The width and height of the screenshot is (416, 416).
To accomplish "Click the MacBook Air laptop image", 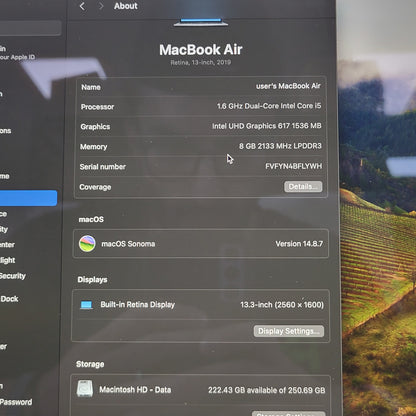I will [x=201, y=22].
